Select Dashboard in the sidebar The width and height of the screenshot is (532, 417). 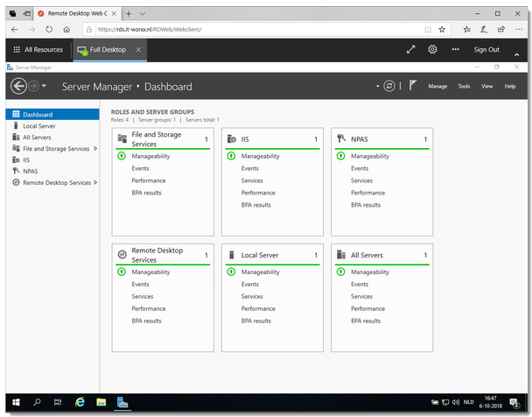[x=52, y=115]
